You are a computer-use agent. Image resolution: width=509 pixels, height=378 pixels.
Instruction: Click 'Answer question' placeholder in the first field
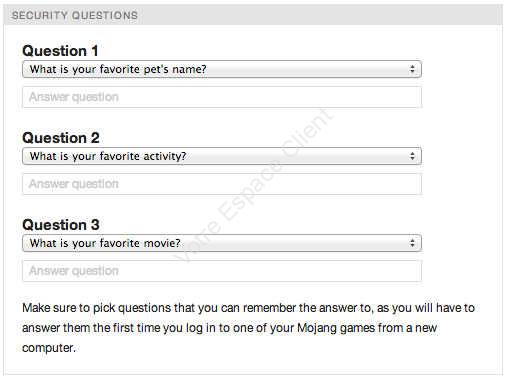coord(74,97)
